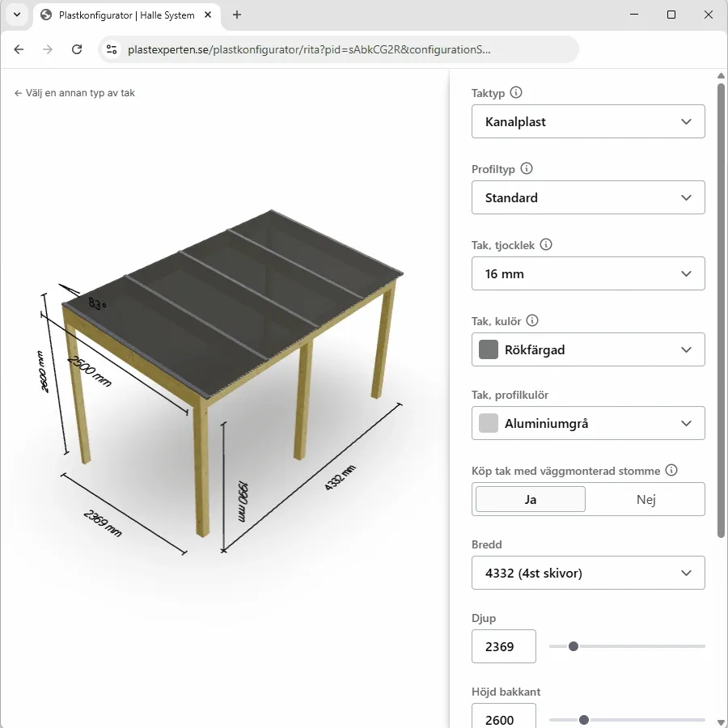728x728 pixels.
Task: Click the 'Bredd' label
Action: [x=487, y=544]
